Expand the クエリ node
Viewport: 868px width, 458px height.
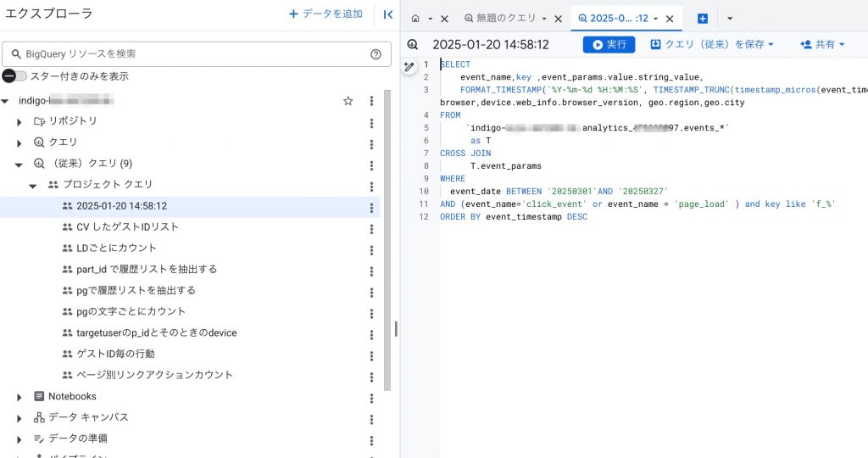(19, 142)
